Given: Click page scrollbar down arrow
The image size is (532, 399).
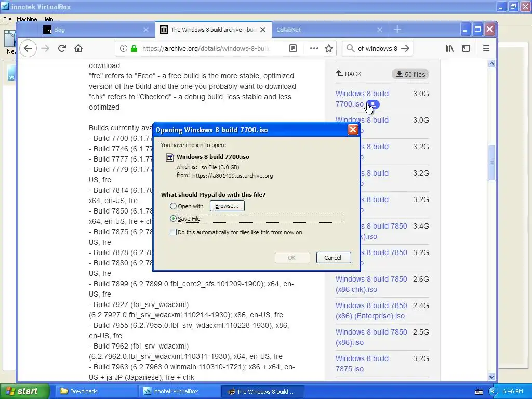Looking at the screenshot, I should pos(491,377).
